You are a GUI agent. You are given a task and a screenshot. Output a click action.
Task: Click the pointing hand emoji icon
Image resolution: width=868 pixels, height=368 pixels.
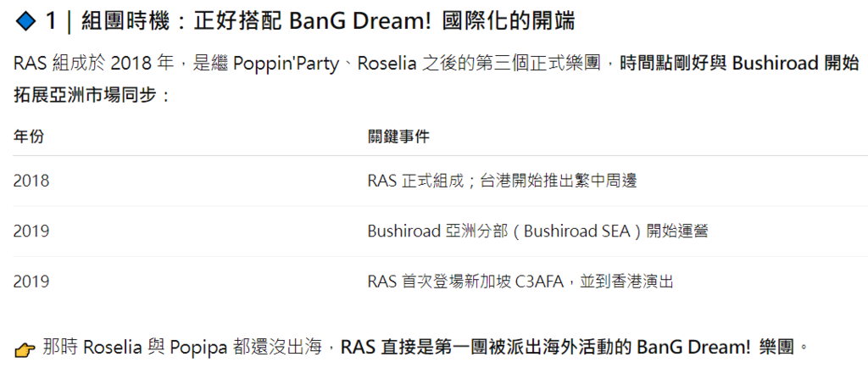pos(25,348)
